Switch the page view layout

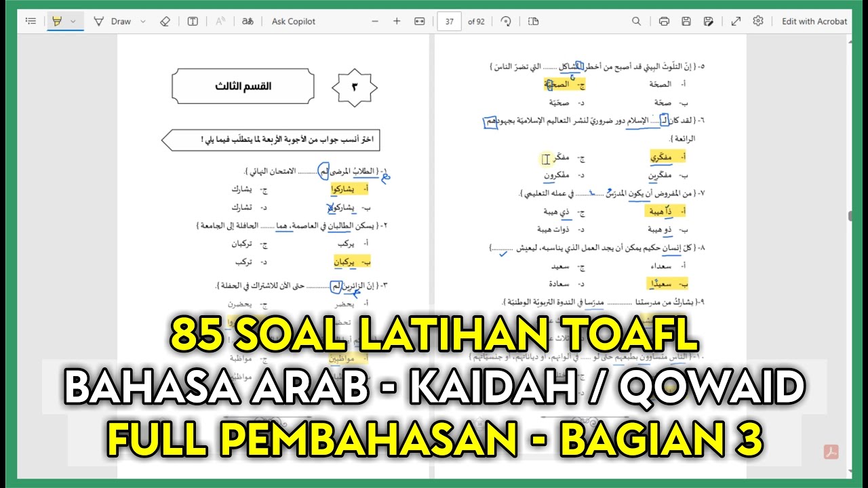[x=533, y=21]
